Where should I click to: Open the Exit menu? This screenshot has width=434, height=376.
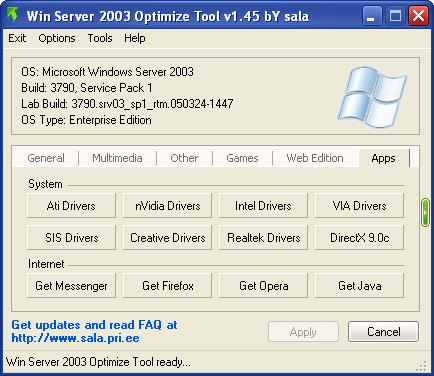17,38
